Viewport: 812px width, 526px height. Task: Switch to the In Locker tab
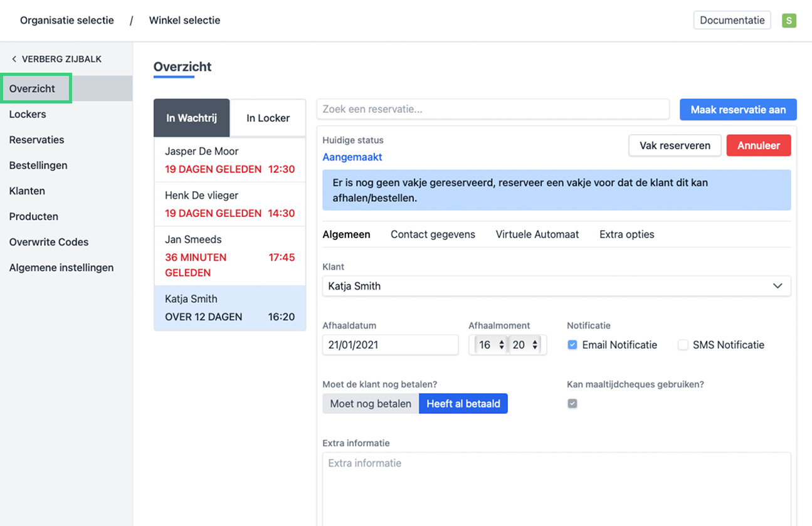click(x=268, y=118)
